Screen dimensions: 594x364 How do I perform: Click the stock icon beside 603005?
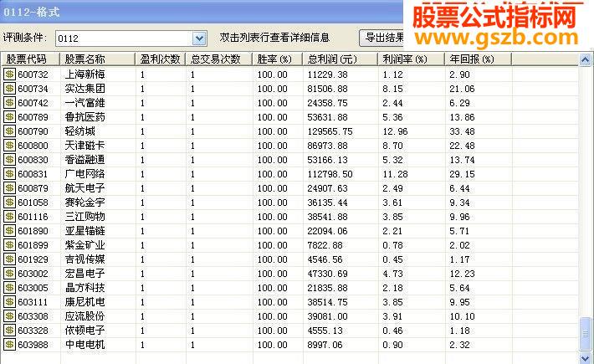point(9,288)
